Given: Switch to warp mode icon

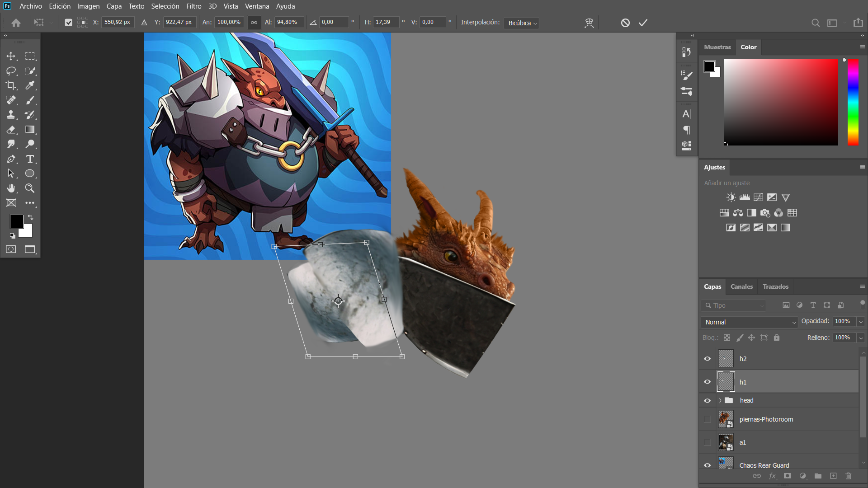Looking at the screenshot, I should (x=589, y=23).
